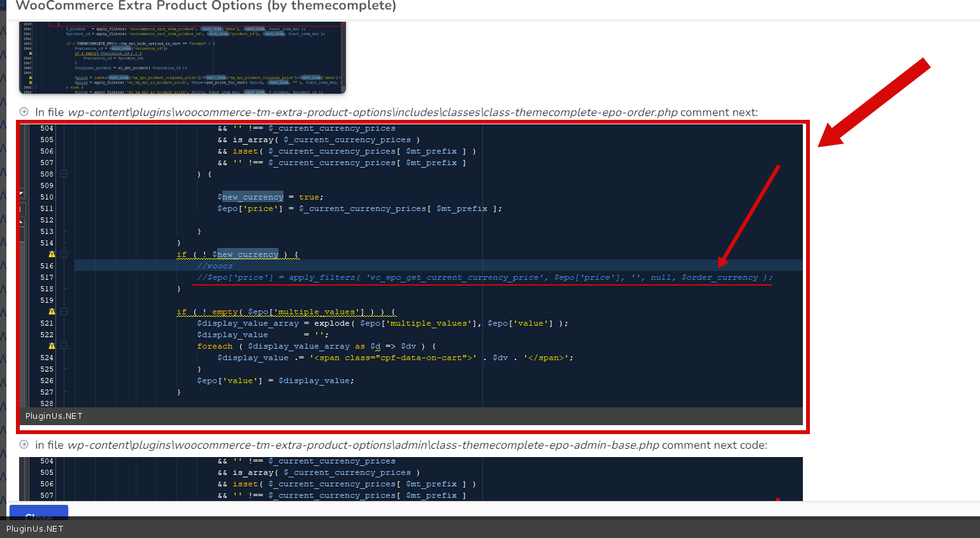Toggle the fold marker next to the foreach loop

[64, 346]
